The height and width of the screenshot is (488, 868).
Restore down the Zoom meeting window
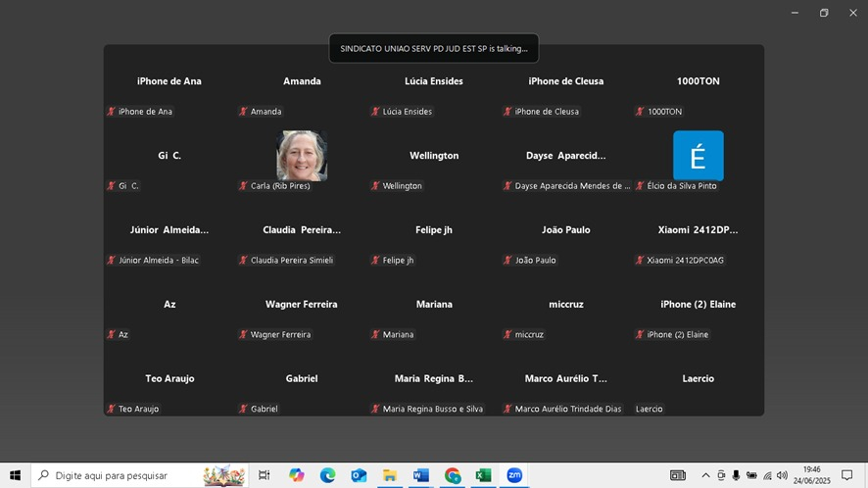coord(824,13)
